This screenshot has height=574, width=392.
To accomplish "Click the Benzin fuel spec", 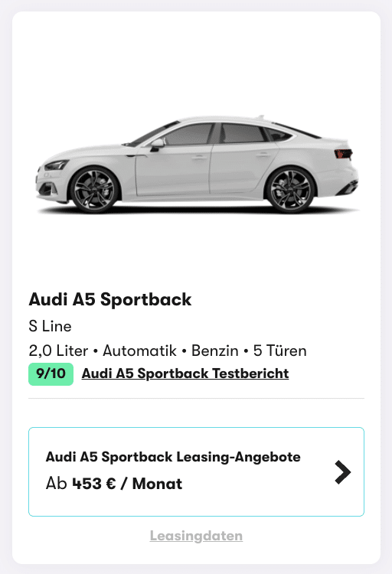I will [215, 351].
